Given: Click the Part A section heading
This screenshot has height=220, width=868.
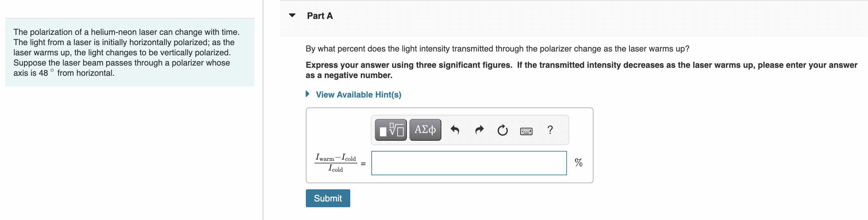Looking at the screenshot, I should [x=320, y=16].
